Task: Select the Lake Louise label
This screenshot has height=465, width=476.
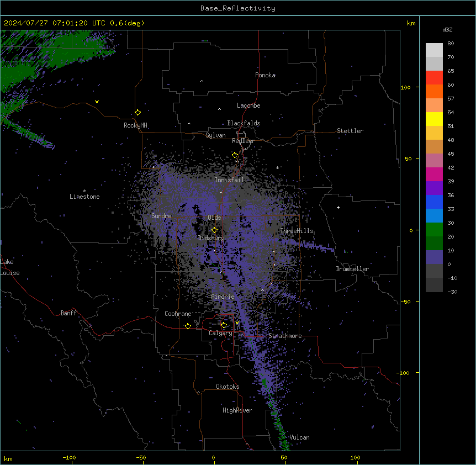Action: 10,267
